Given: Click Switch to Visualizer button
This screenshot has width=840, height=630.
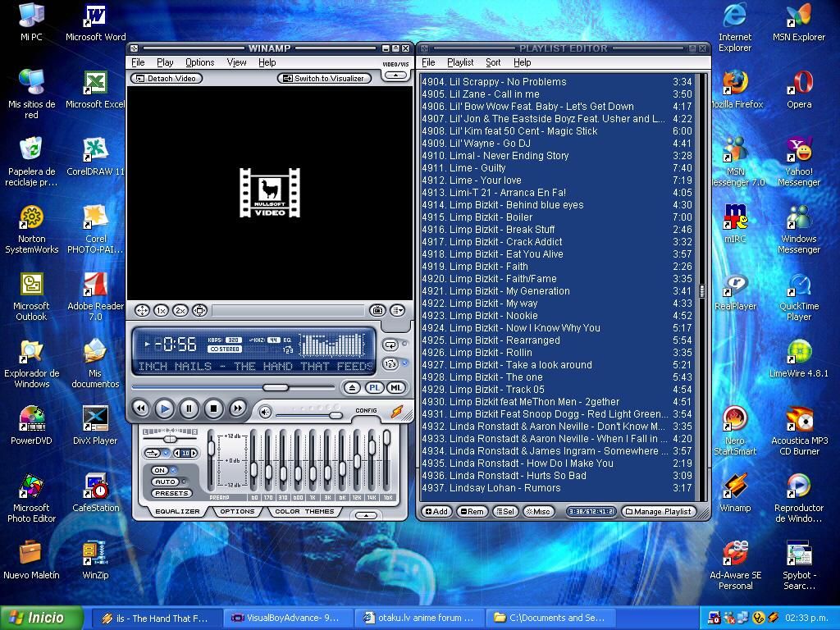Looking at the screenshot, I should [x=324, y=78].
